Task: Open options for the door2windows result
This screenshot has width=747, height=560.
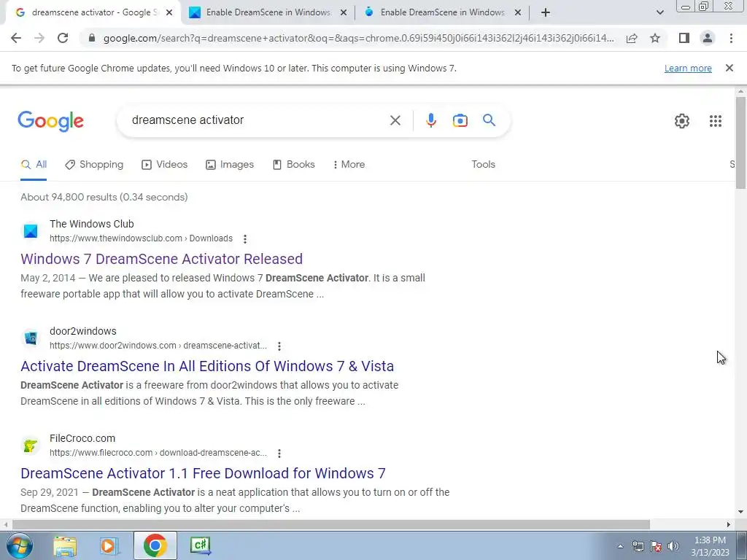Action: [x=279, y=346]
